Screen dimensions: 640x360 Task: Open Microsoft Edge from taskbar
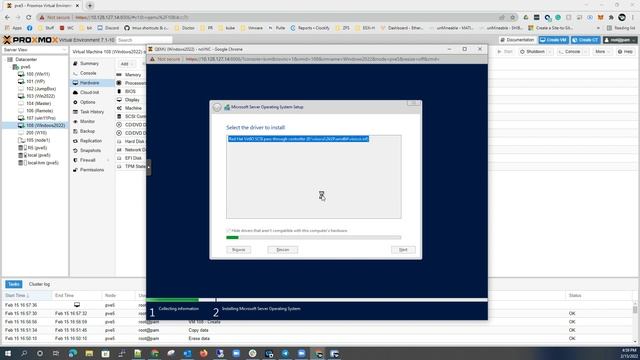[73, 353]
